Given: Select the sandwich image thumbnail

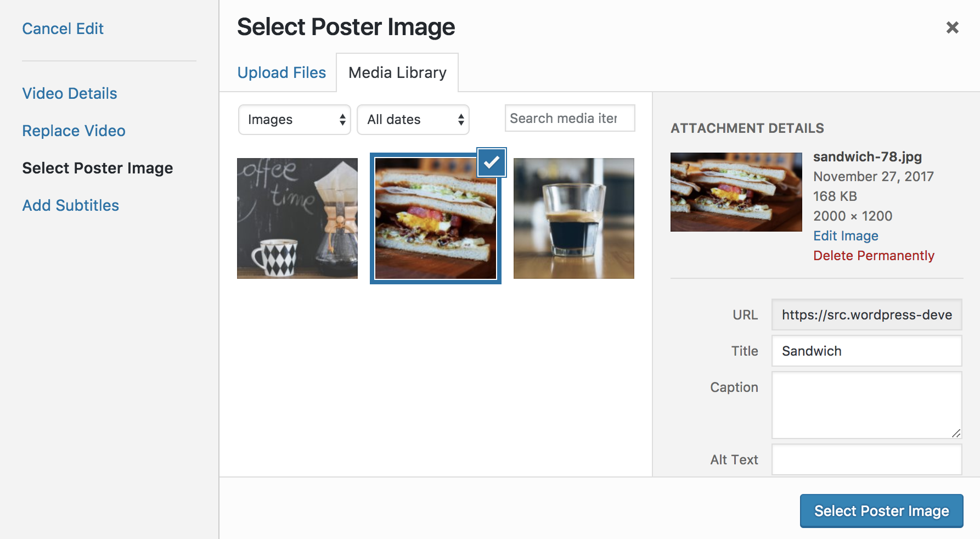Looking at the screenshot, I should click(436, 218).
